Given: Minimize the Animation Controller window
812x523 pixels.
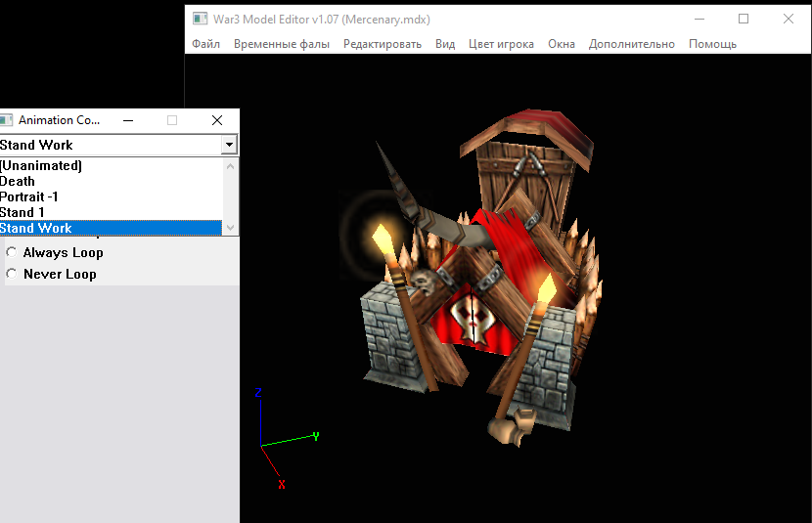Looking at the screenshot, I should point(128,120).
